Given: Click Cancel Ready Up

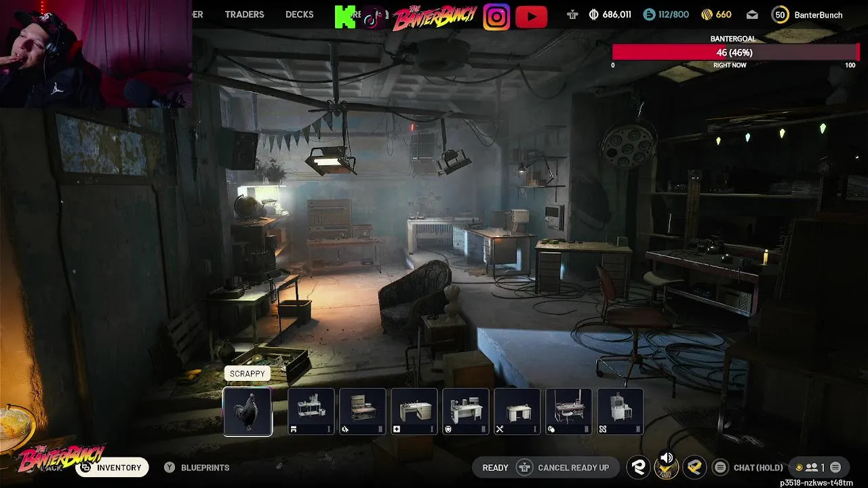Looking at the screenshot, I should coord(573,468).
